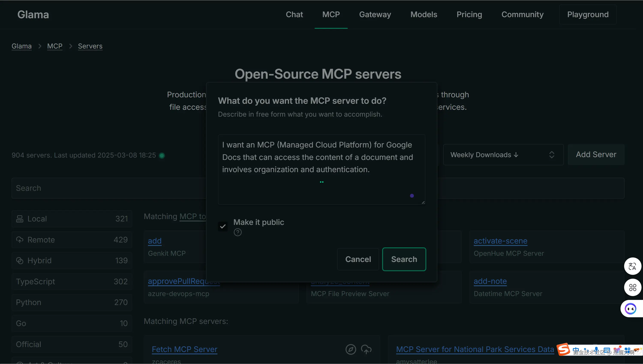Screen dimensions: 643x364
Task: Open the approvePullRequest tool link
Action: (x=184, y=281)
